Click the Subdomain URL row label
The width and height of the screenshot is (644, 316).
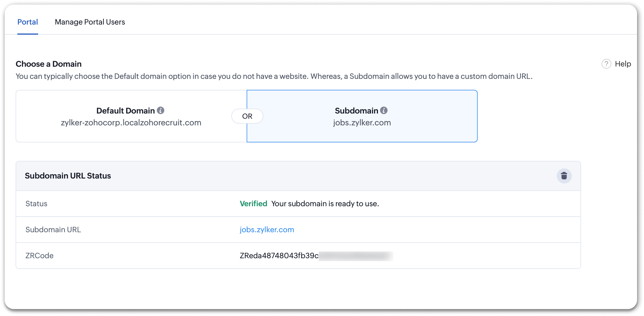tap(53, 230)
